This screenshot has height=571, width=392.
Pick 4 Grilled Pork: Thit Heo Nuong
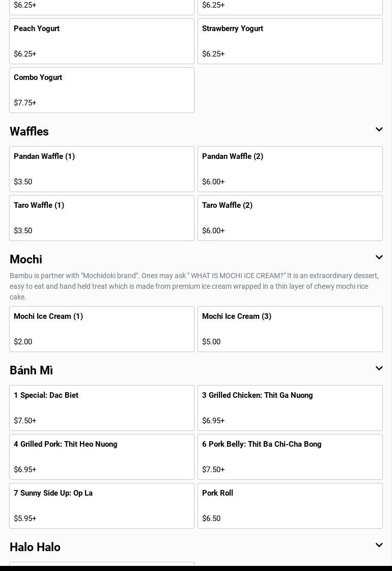click(x=102, y=457)
